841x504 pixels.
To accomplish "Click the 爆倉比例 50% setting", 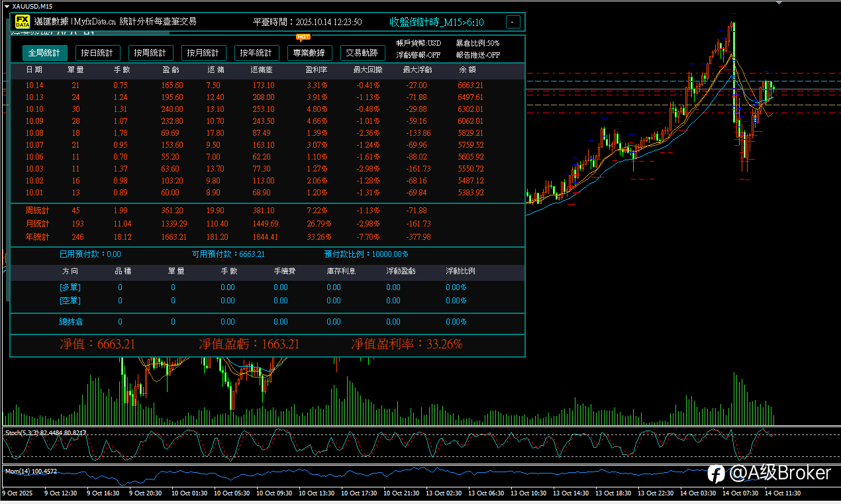I will pos(477,43).
